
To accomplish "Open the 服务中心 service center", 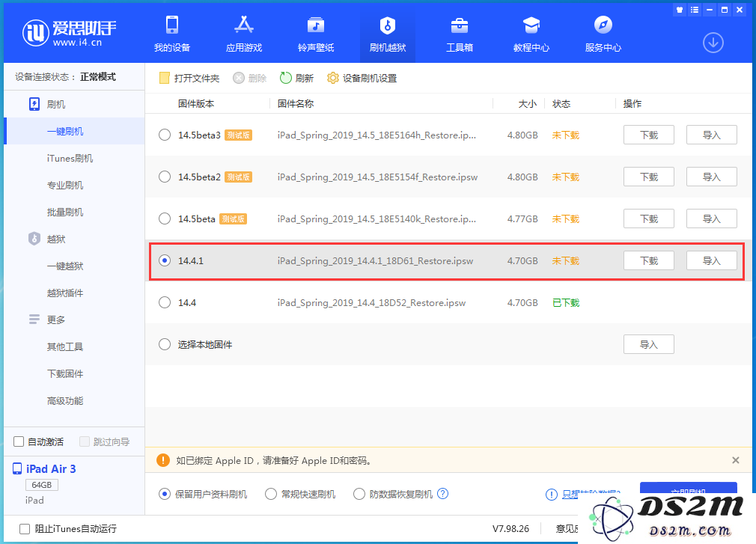I will click(603, 34).
